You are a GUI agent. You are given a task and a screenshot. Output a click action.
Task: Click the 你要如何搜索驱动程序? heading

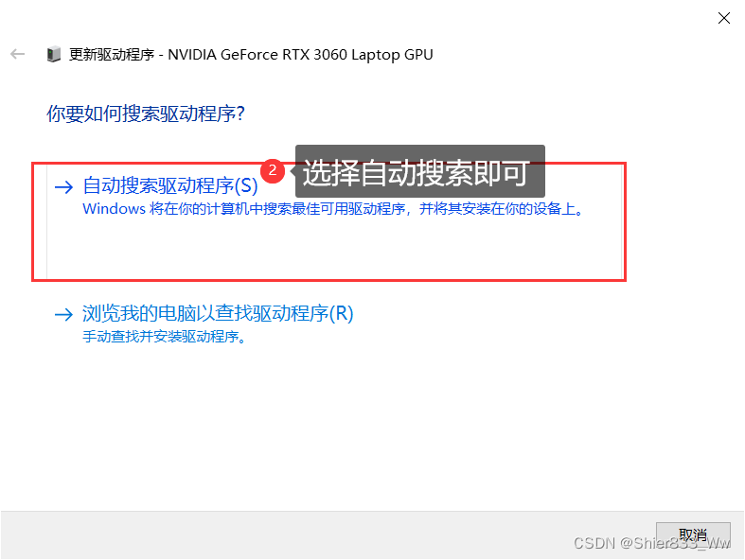(146, 114)
